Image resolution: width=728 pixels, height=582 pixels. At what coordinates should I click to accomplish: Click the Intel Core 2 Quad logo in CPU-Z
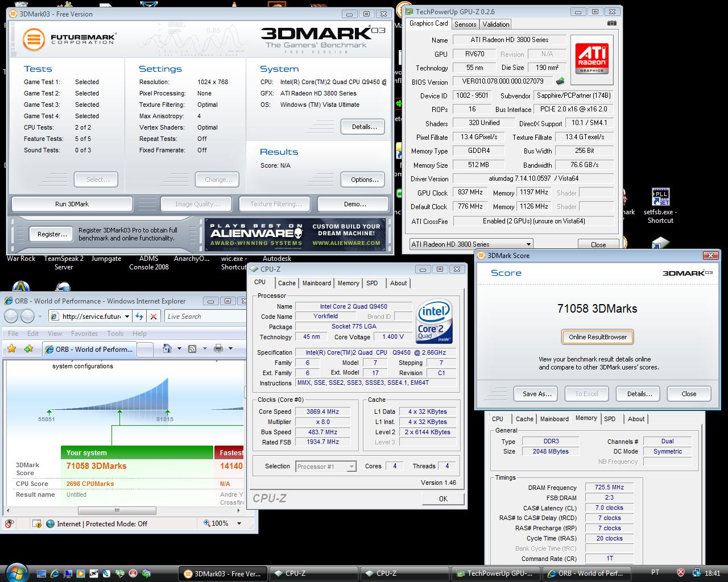(435, 322)
